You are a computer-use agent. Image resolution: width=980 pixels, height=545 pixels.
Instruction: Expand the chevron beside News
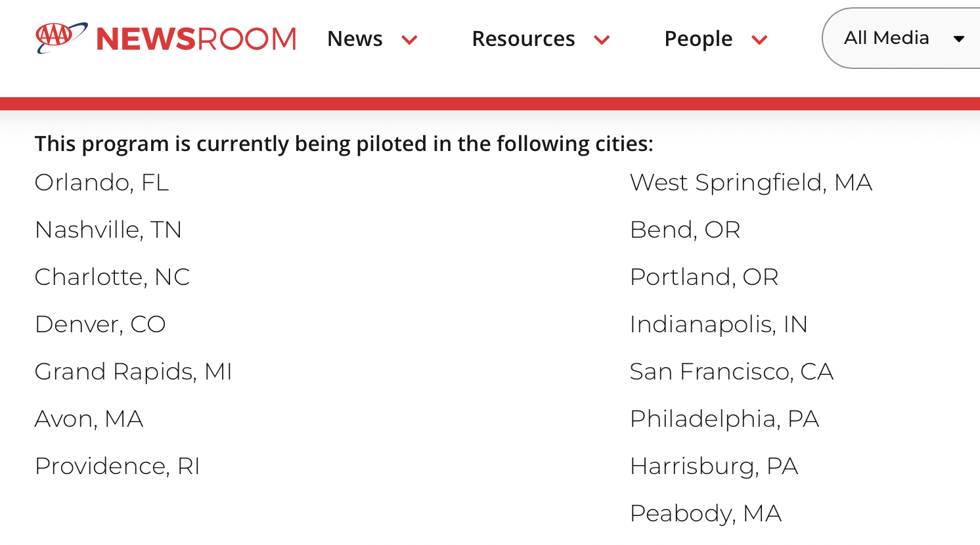click(x=410, y=40)
